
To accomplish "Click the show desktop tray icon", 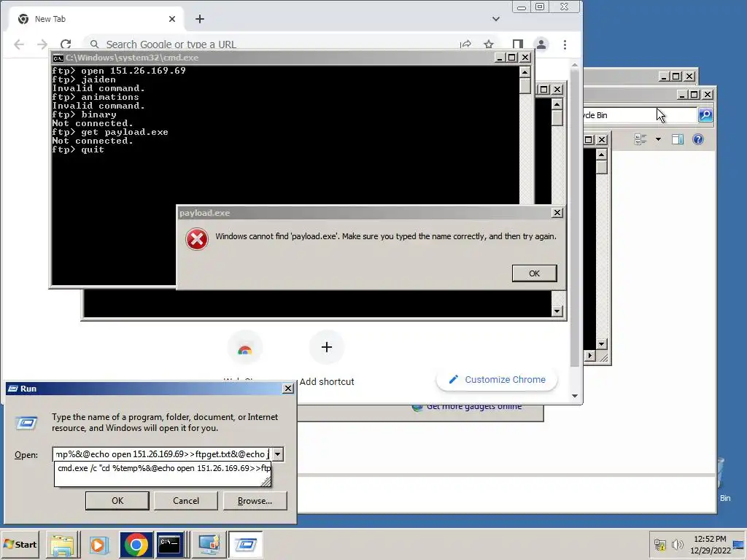I will point(739,544).
